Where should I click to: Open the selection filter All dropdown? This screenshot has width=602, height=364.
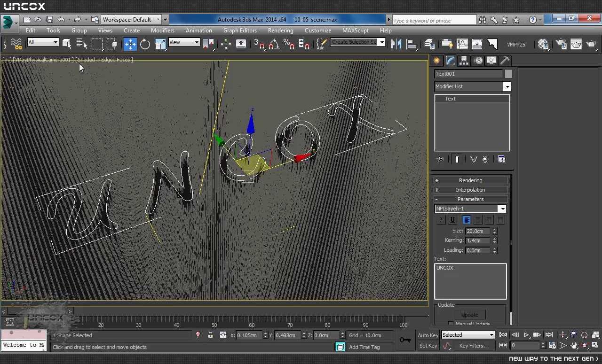pyautogui.click(x=43, y=42)
